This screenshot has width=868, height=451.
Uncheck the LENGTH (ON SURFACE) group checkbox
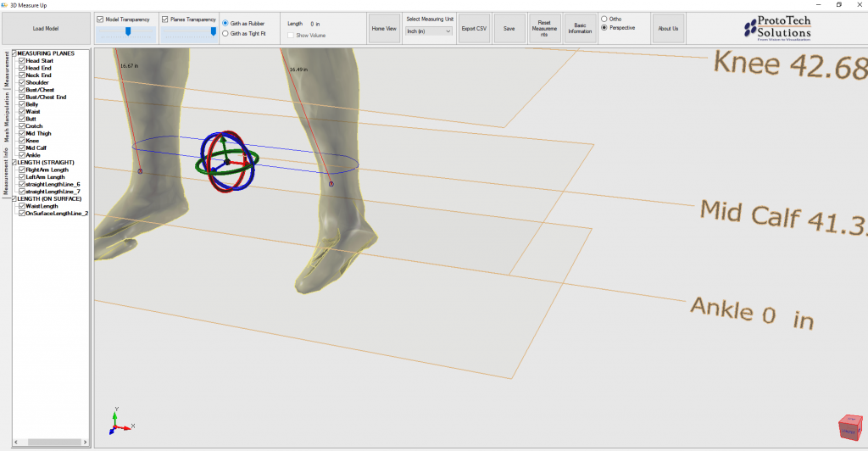point(15,198)
